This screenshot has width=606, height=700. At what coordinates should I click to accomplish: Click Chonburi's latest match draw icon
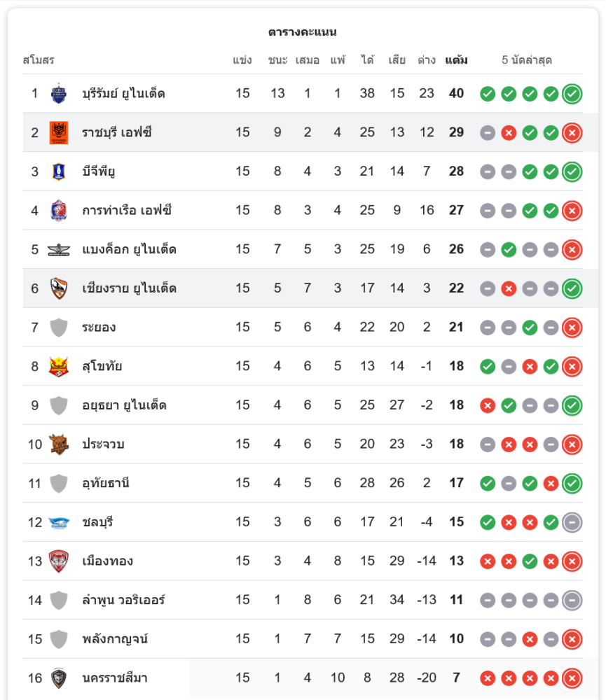[572, 522]
